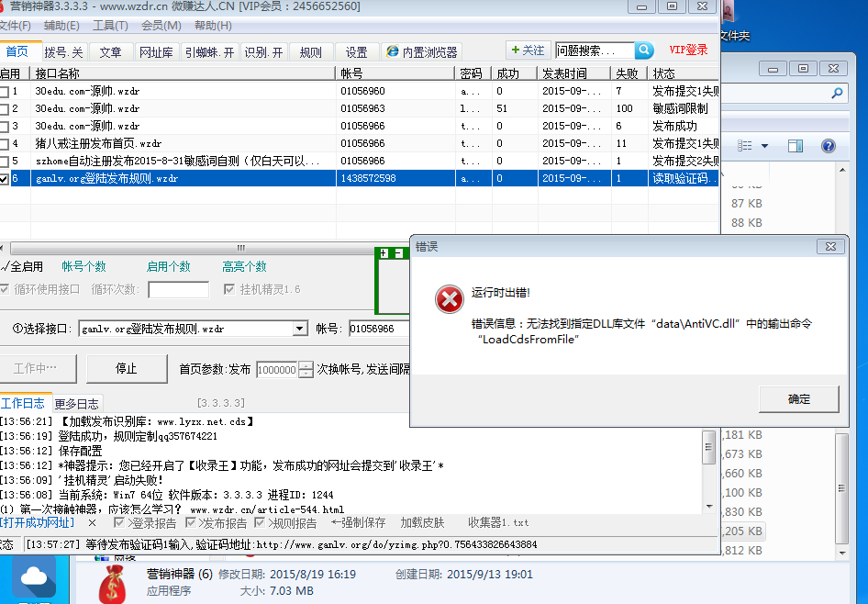Screen dimensions: 868x604
Task: Click the help question mark icon
Action: (x=828, y=146)
